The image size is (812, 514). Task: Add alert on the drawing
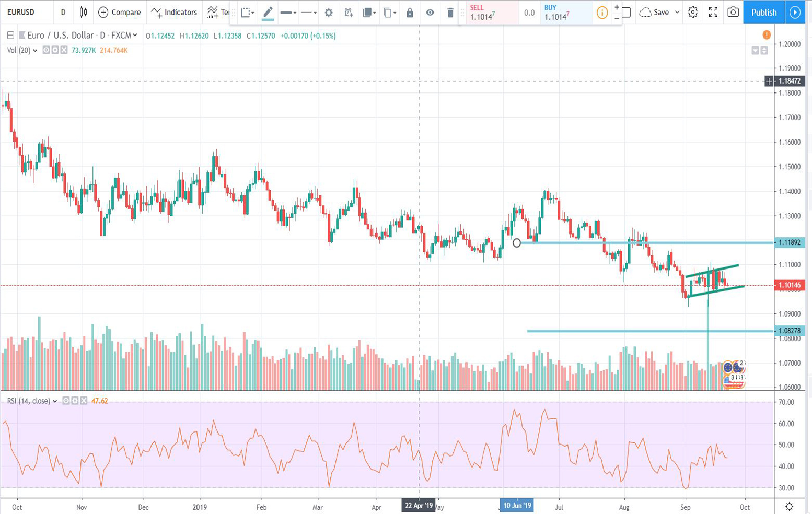click(x=349, y=13)
